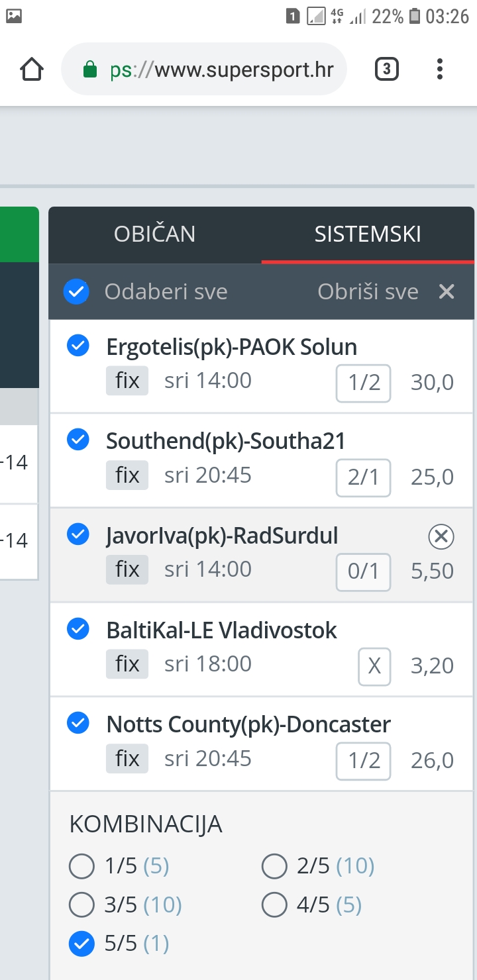Open the browser tabs counter

click(387, 69)
